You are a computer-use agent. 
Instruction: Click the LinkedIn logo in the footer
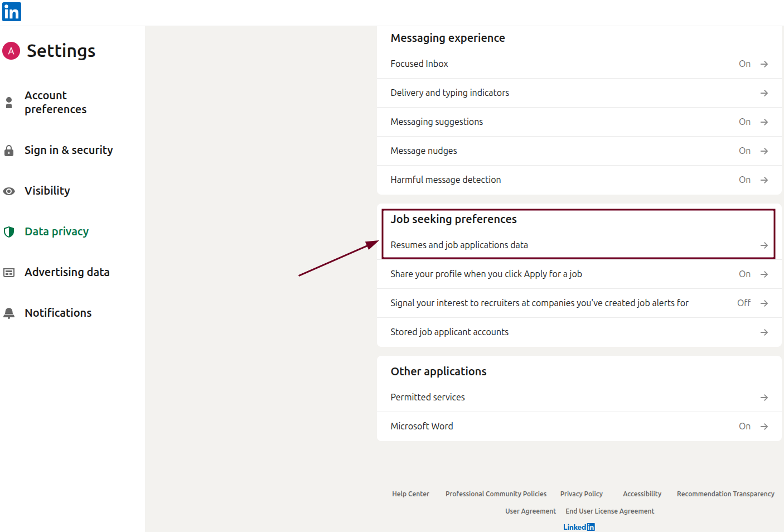coord(579,526)
